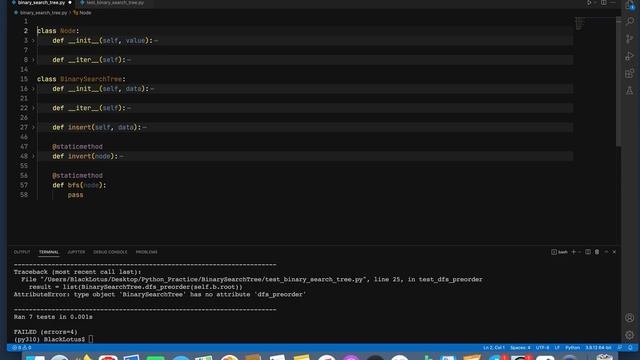Switch to the DEBUG CONSOLE tab

110,252
